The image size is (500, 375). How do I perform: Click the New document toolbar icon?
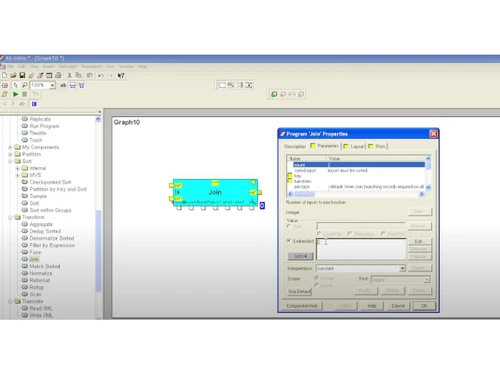pos(5,76)
